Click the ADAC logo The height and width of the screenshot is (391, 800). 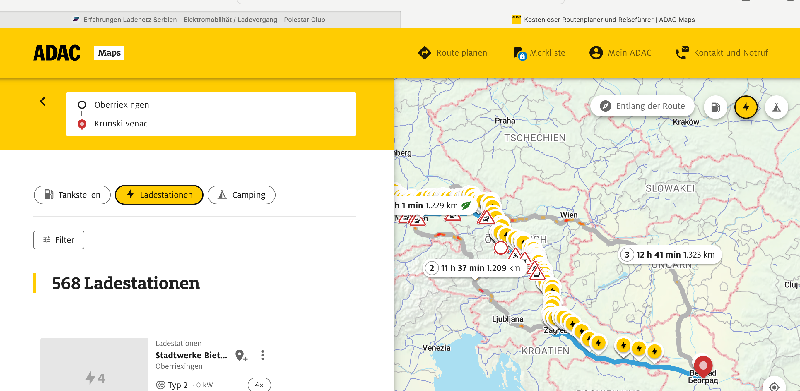click(57, 53)
